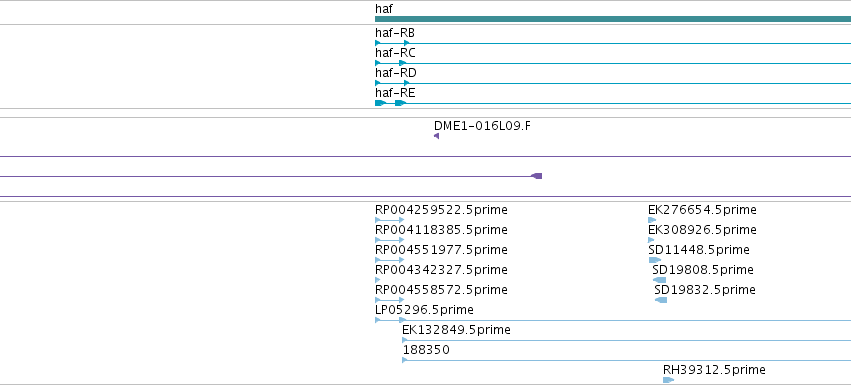Open the haf-RB transcript label
The height and width of the screenshot is (385, 851).
(x=395, y=33)
